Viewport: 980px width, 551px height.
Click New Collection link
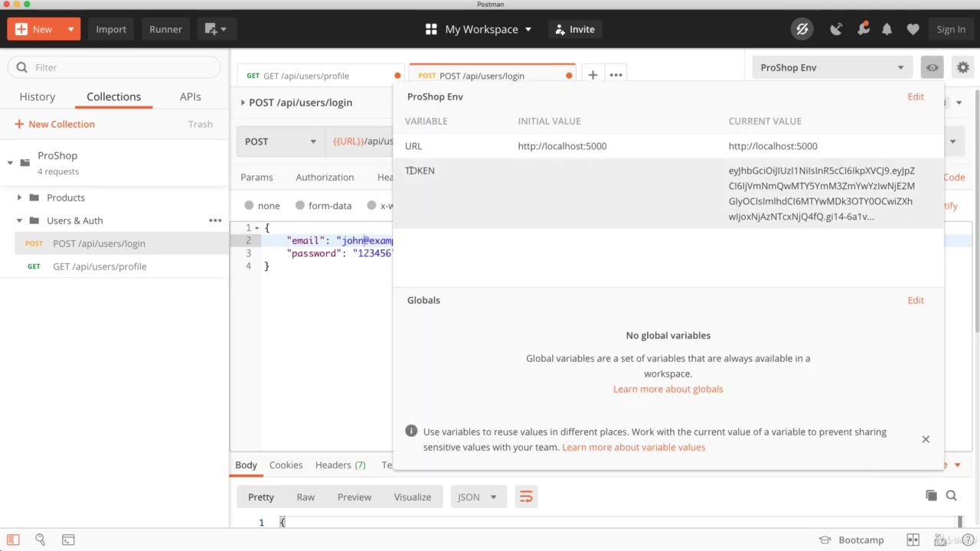click(54, 124)
